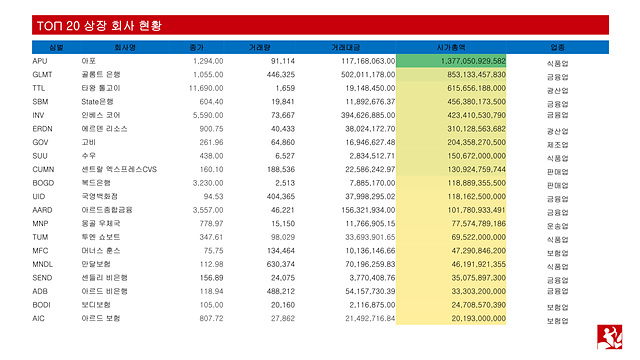The width and height of the screenshot is (640, 360).
Task: Select the 거래대금 column header
Action: click(345, 47)
